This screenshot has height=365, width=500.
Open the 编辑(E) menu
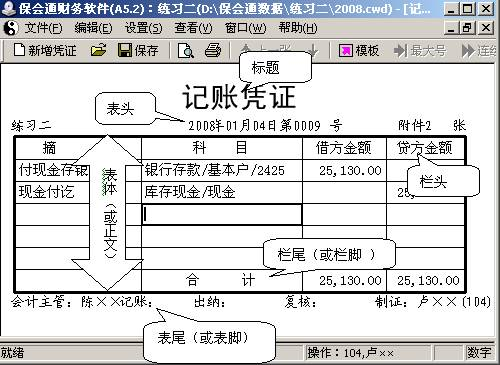pyautogui.click(x=93, y=28)
